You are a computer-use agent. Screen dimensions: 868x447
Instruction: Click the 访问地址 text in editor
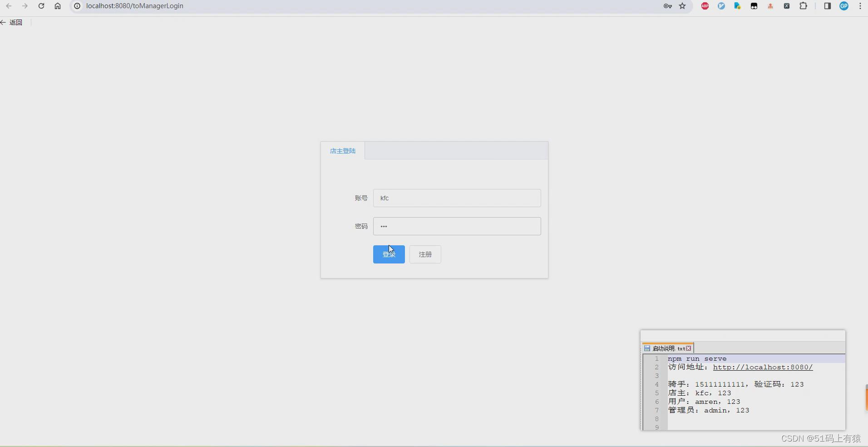(x=686, y=367)
